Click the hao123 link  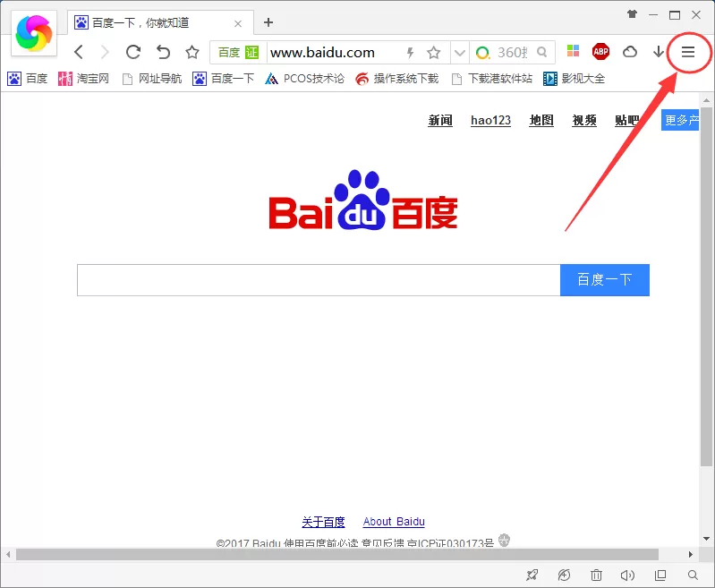coord(490,121)
